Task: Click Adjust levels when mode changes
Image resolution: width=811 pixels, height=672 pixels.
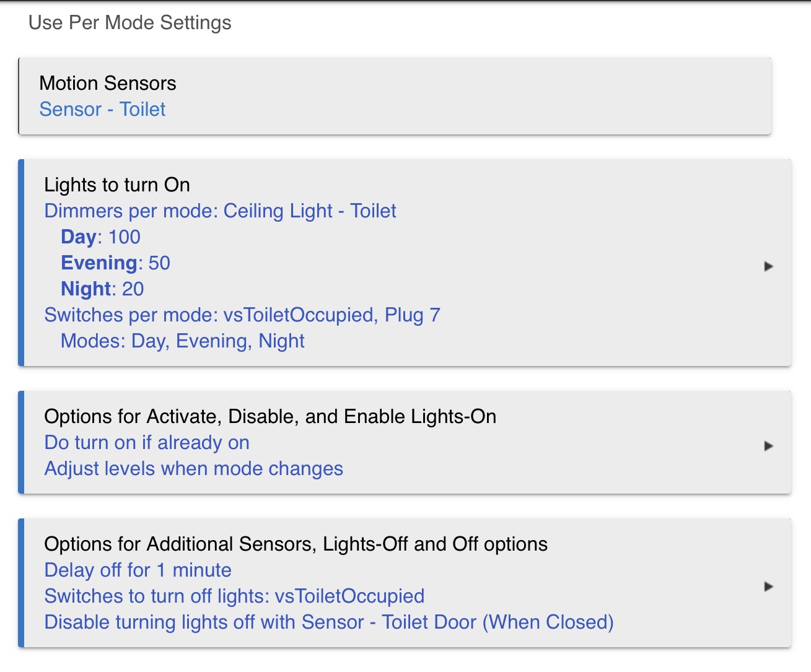Action: click(193, 468)
